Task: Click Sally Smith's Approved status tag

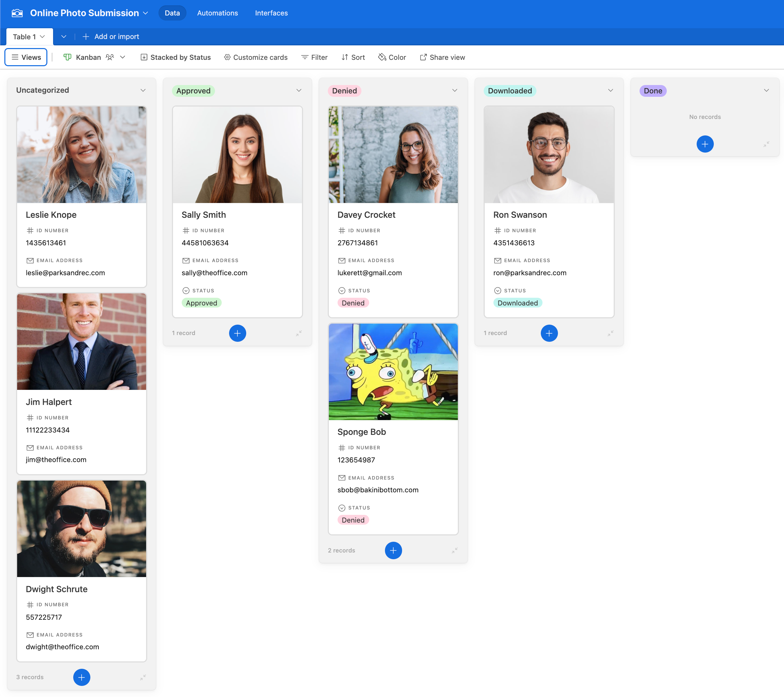Action: click(201, 303)
